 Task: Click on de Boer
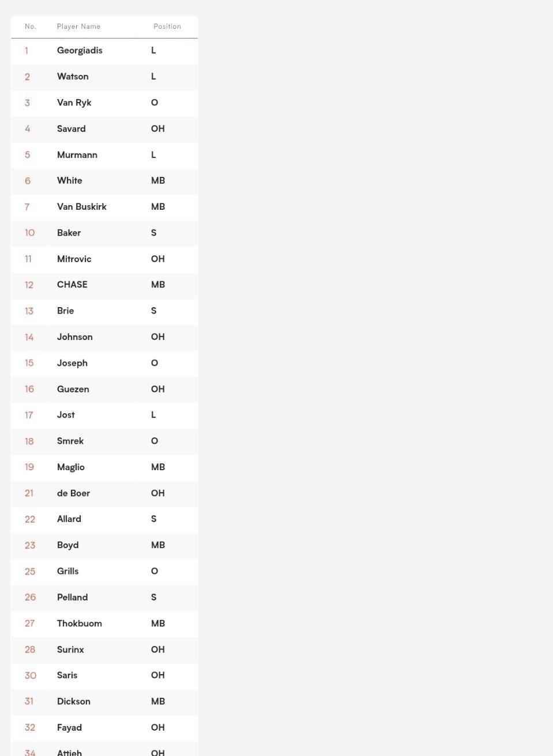73,493
